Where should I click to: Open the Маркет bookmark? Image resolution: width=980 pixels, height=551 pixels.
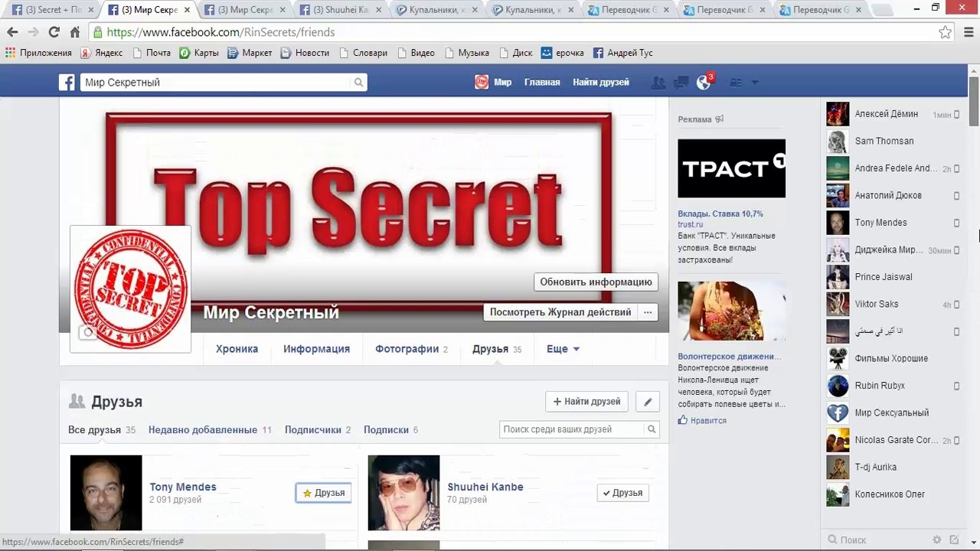pyautogui.click(x=250, y=53)
